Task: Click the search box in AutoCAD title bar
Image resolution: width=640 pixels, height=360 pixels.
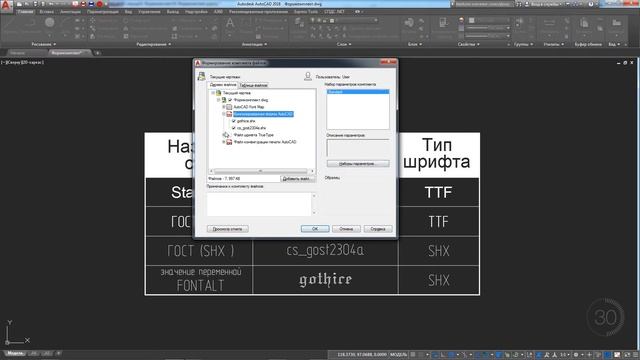Action: pyautogui.click(x=484, y=4)
